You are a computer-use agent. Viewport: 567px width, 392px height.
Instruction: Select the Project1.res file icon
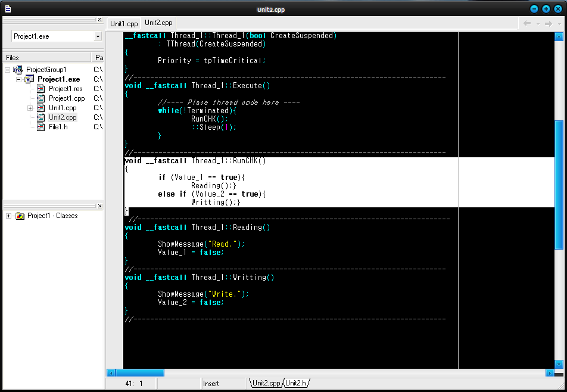point(40,89)
